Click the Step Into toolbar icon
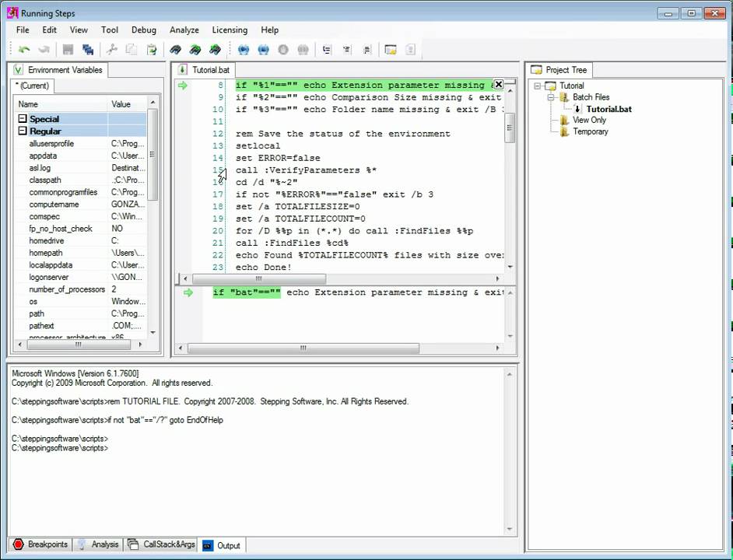The image size is (733, 560). (x=327, y=50)
